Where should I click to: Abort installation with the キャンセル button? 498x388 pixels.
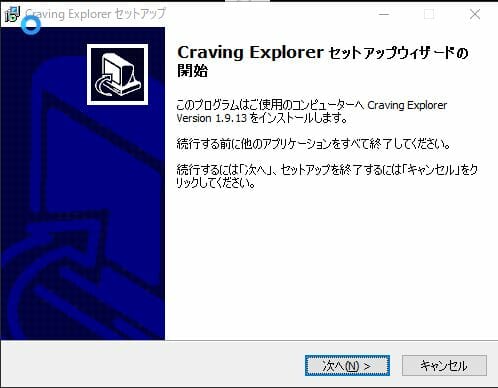coord(444,366)
